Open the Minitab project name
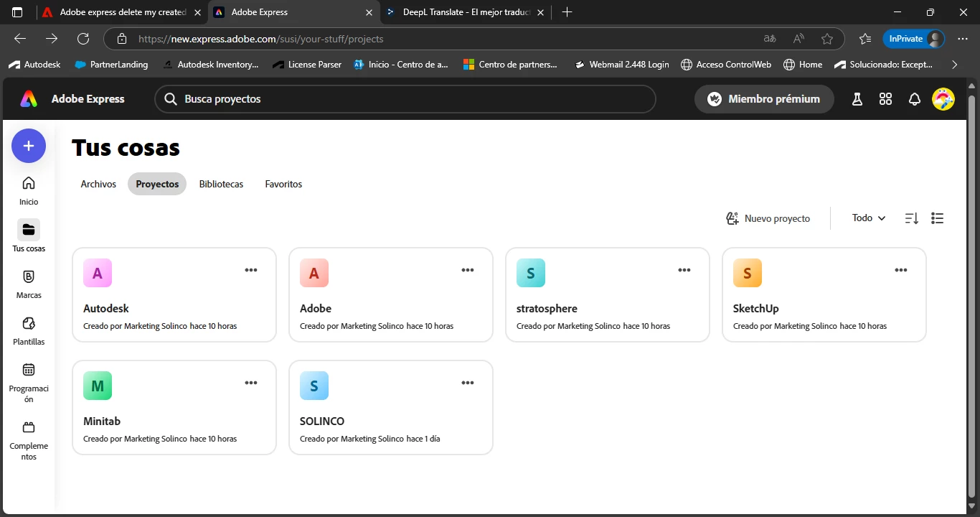The image size is (980, 517). point(102,421)
